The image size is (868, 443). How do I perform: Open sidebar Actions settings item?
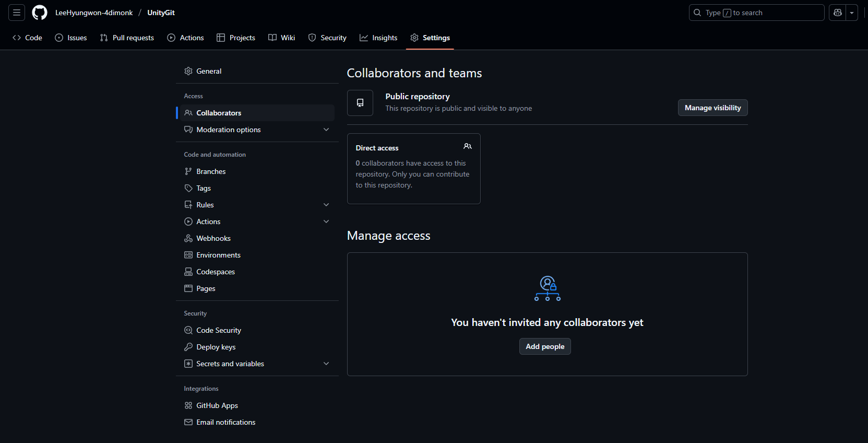coord(257,221)
